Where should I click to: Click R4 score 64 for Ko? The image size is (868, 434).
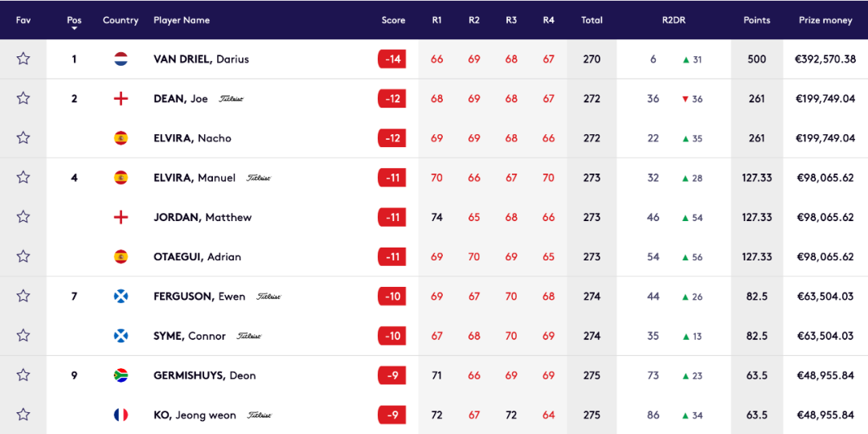click(x=549, y=415)
